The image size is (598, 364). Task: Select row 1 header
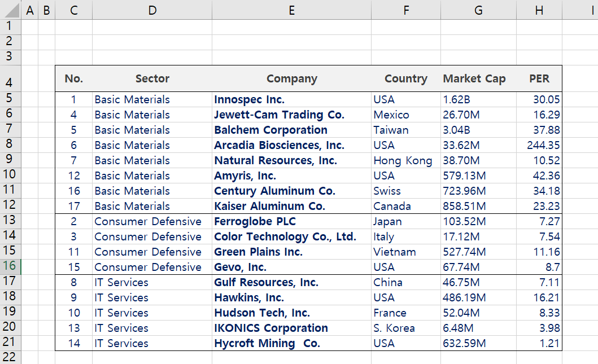[x=10, y=27]
